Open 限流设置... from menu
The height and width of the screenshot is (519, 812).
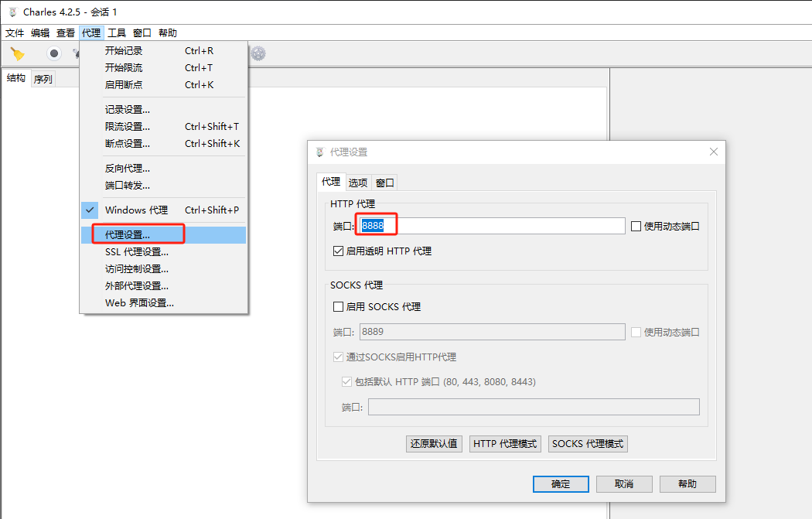pos(164,126)
